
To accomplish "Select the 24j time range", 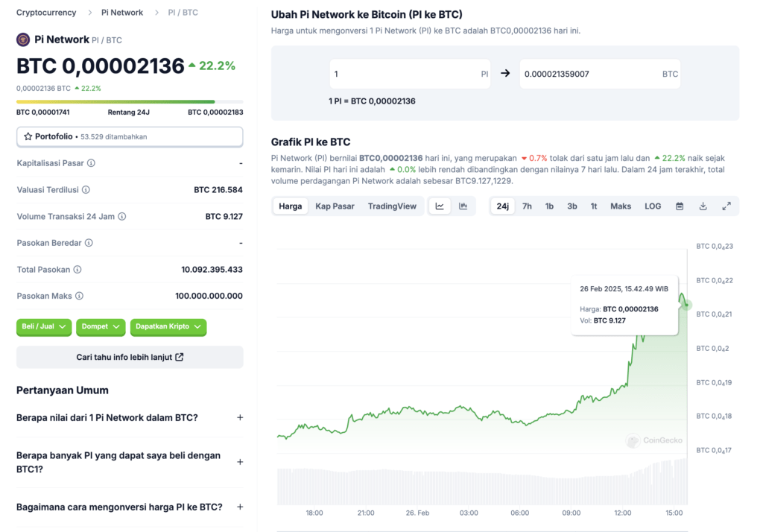I will pyautogui.click(x=503, y=206).
